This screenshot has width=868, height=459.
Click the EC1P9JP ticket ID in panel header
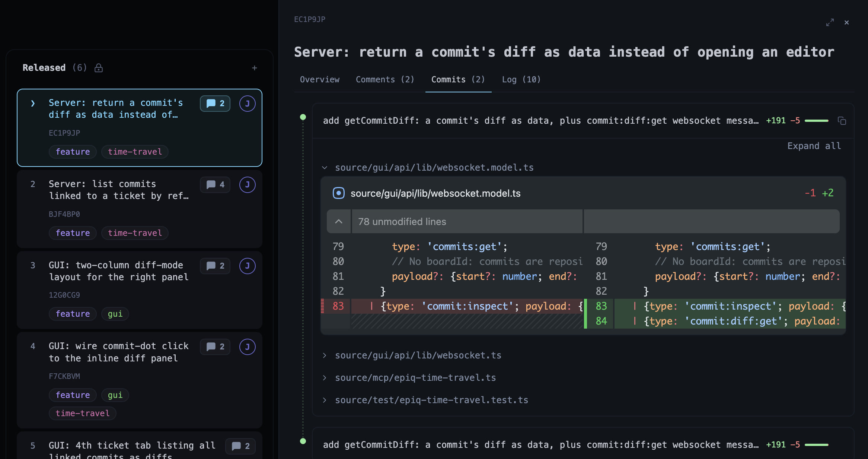310,19
